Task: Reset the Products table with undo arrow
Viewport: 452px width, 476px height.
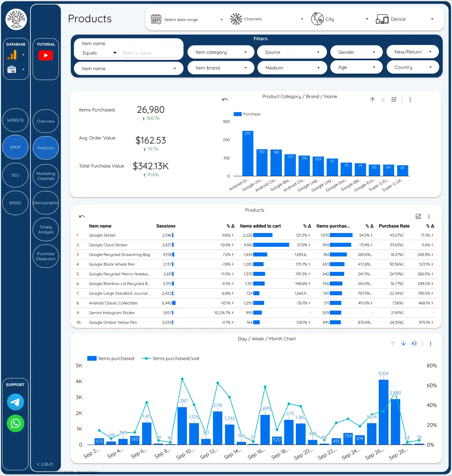Action: coord(82,216)
